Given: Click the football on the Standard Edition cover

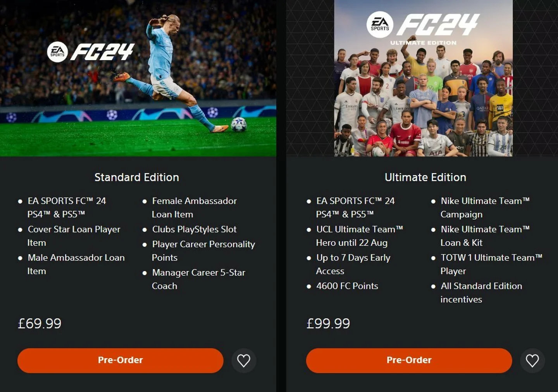Looking at the screenshot, I should coord(239,124).
